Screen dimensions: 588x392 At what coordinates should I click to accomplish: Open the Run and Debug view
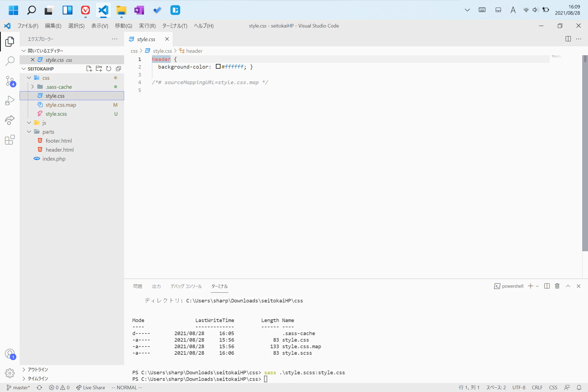[x=10, y=100]
